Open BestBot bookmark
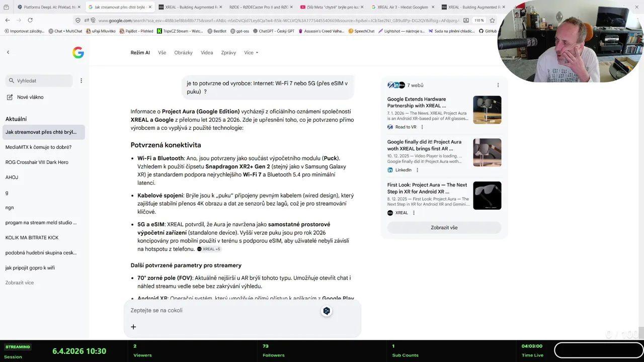Screen dimensions: 644x362 coord(217,31)
